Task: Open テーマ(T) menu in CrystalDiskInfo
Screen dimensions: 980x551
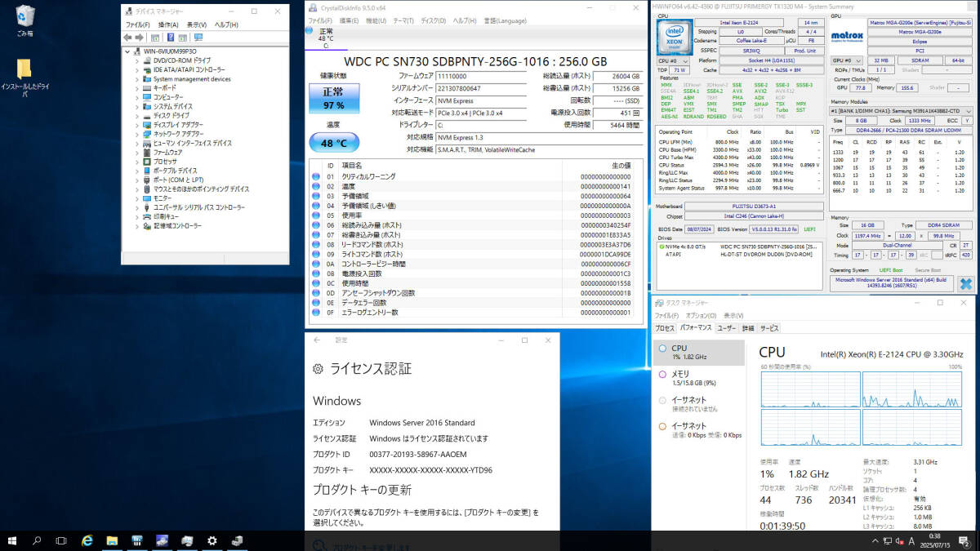Action: tap(403, 20)
